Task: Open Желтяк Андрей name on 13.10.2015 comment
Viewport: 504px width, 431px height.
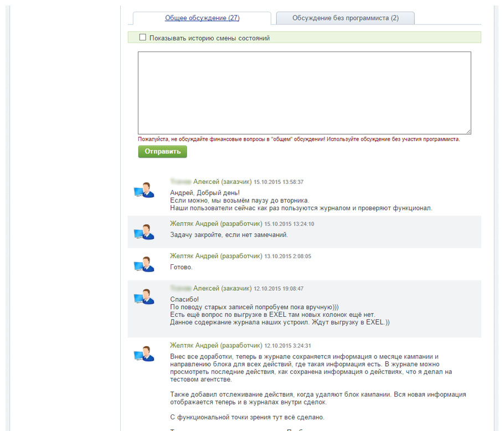Action: [216, 256]
